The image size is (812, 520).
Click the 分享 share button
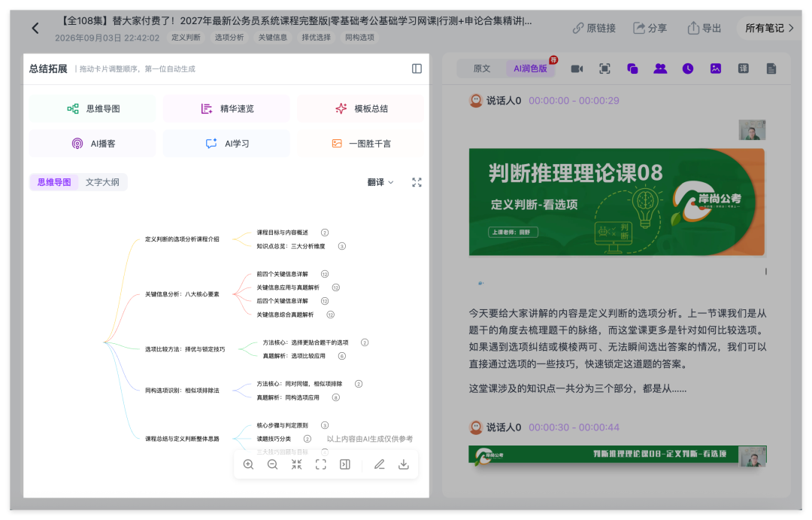click(650, 28)
